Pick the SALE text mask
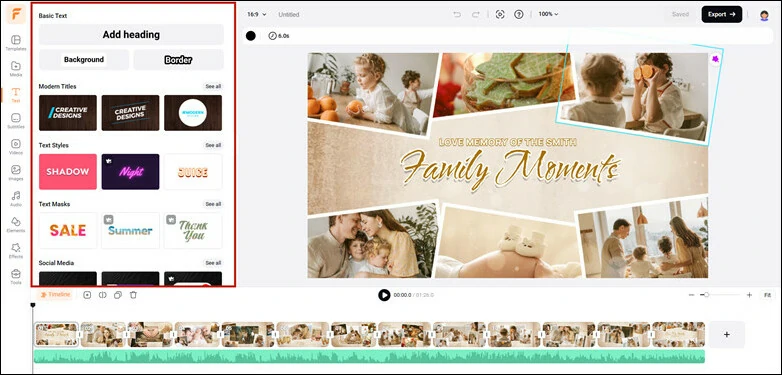 click(68, 230)
